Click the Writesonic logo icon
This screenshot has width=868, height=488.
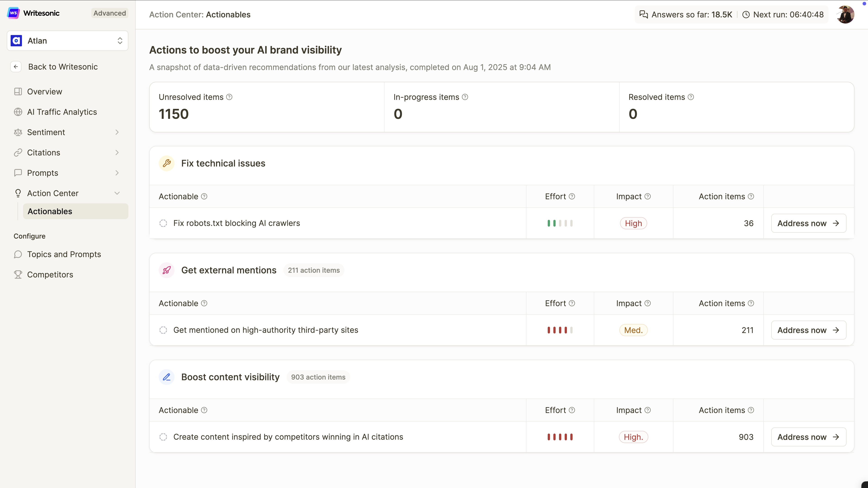click(14, 13)
